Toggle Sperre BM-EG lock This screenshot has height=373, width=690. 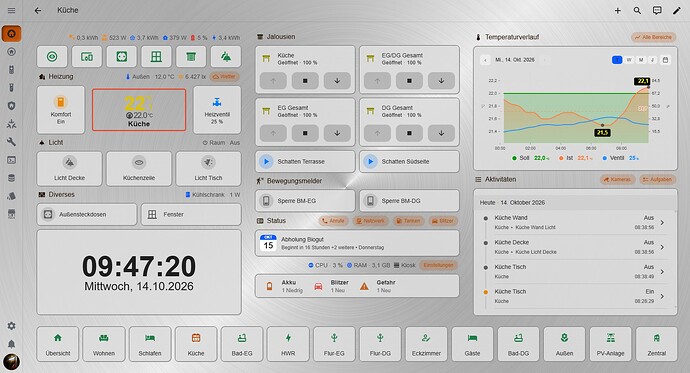(x=305, y=201)
